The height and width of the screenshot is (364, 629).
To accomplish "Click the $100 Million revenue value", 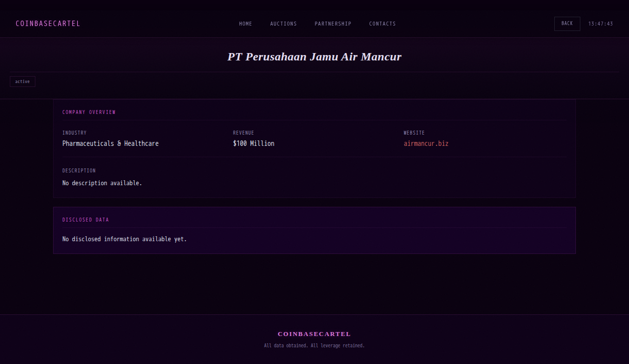I will 254,143.
